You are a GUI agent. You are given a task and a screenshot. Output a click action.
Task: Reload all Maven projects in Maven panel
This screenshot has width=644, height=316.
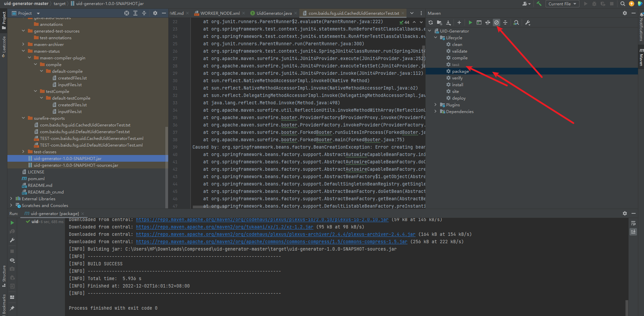(x=431, y=23)
